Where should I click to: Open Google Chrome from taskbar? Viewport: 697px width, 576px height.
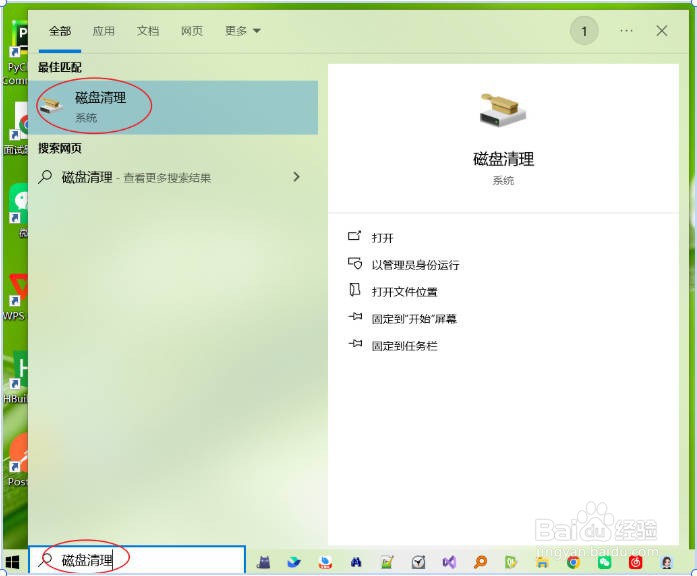pyautogui.click(x=573, y=563)
